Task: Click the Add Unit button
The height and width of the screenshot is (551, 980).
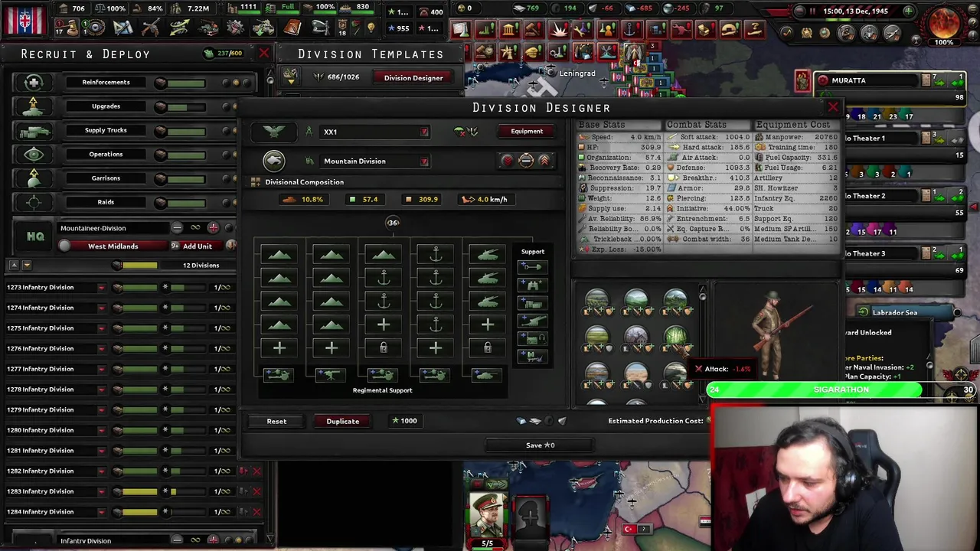Action: click(198, 246)
